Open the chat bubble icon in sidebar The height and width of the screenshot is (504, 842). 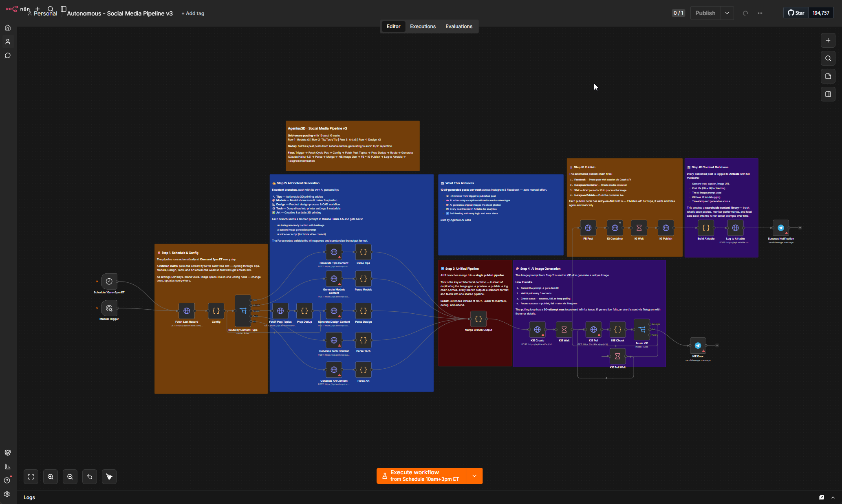pyautogui.click(x=8, y=55)
